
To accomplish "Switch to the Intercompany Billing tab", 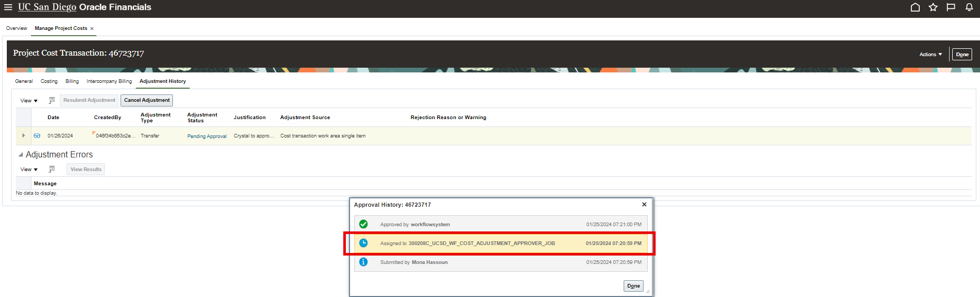I will click(109, 81).
